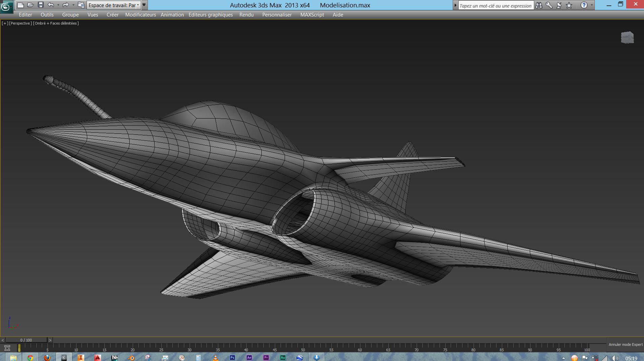Open the 3ds Max application menu logo
Viewport: 644px width, 361px height.
pos(6,6)
